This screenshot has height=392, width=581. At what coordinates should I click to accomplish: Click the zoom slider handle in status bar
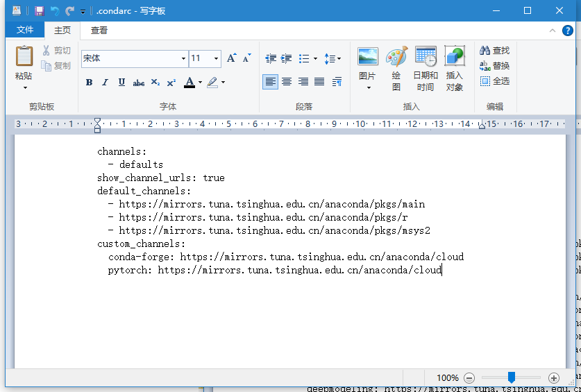pos(511,377)
